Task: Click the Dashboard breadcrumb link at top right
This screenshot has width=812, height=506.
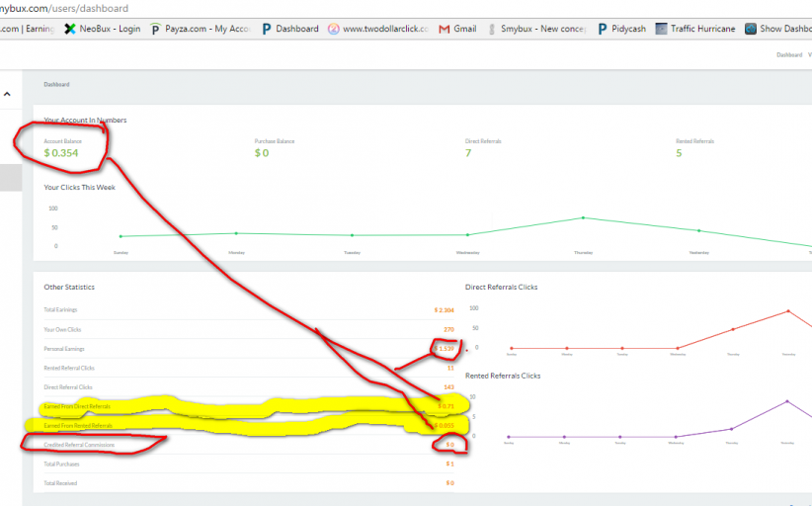Action: (788, 55)
